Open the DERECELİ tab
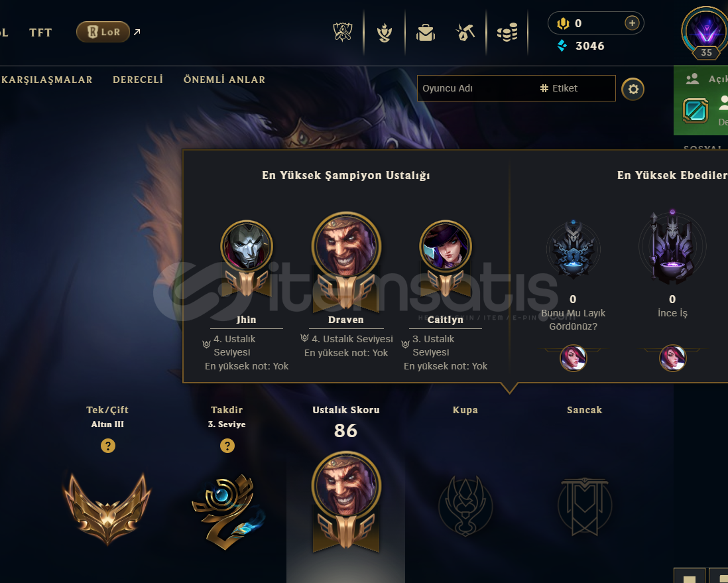 [138, 80]
